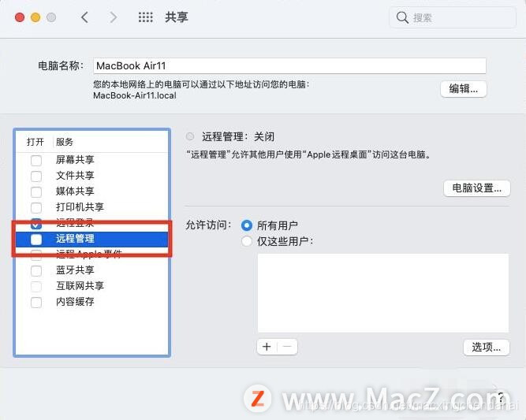Go back with the left chevron

(84, 17)
